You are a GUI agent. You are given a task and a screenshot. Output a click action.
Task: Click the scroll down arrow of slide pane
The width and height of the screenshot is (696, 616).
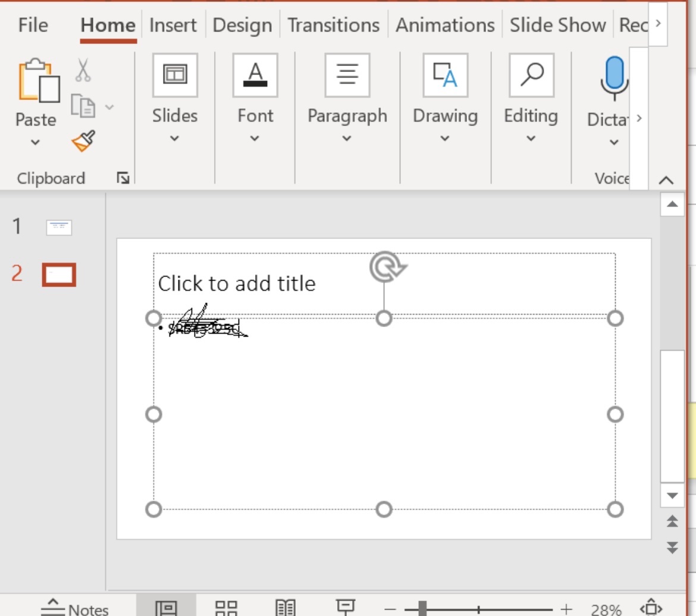(x=672, y=495)
